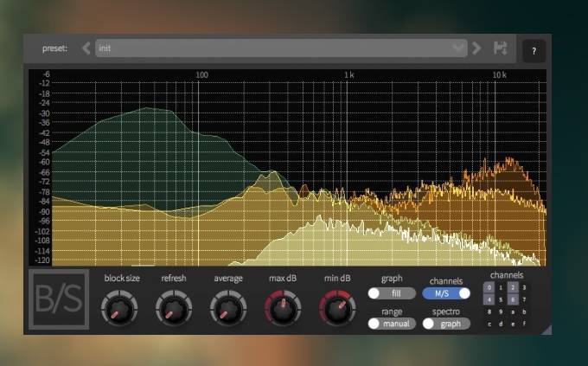Select channel 2 in channels grid

[513, 287]
